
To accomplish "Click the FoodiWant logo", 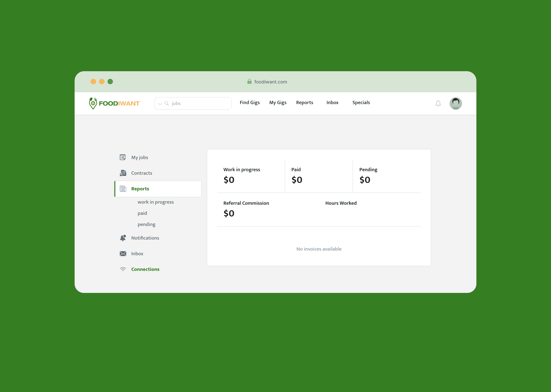I will point(114,103).
